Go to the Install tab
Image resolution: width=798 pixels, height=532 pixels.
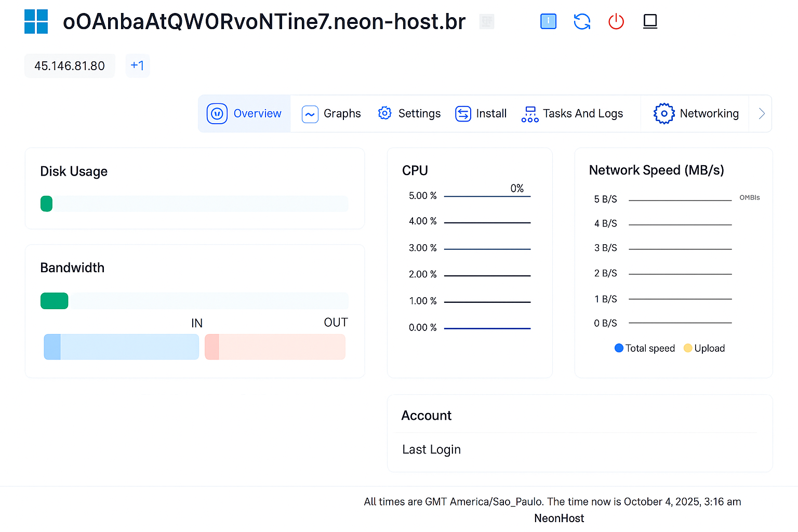tap(481, 113)
